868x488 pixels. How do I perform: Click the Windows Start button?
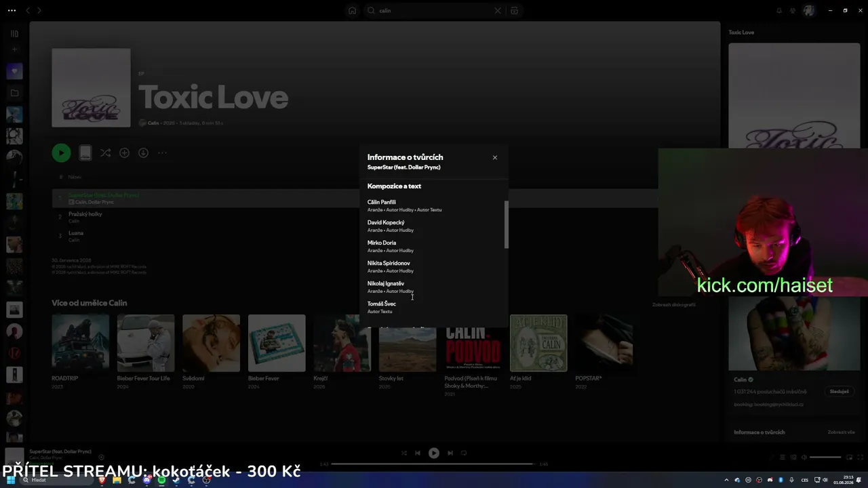click(11, 480)
